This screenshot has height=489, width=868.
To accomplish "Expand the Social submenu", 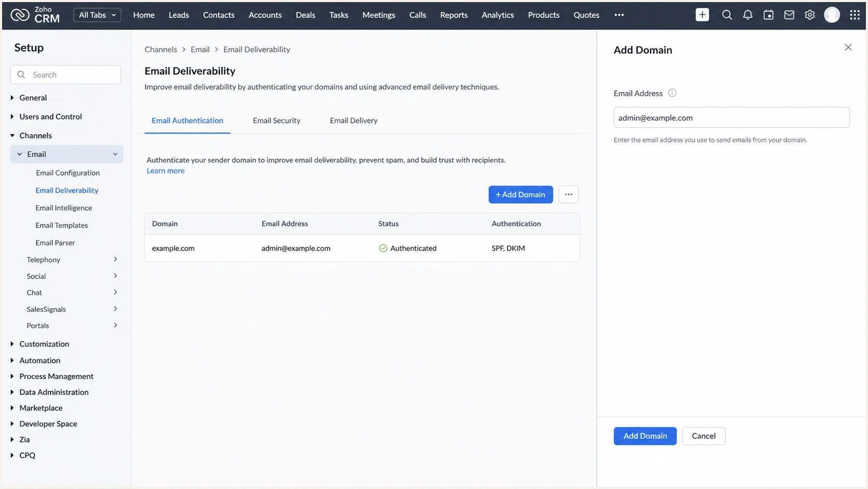I will point(115,276).
